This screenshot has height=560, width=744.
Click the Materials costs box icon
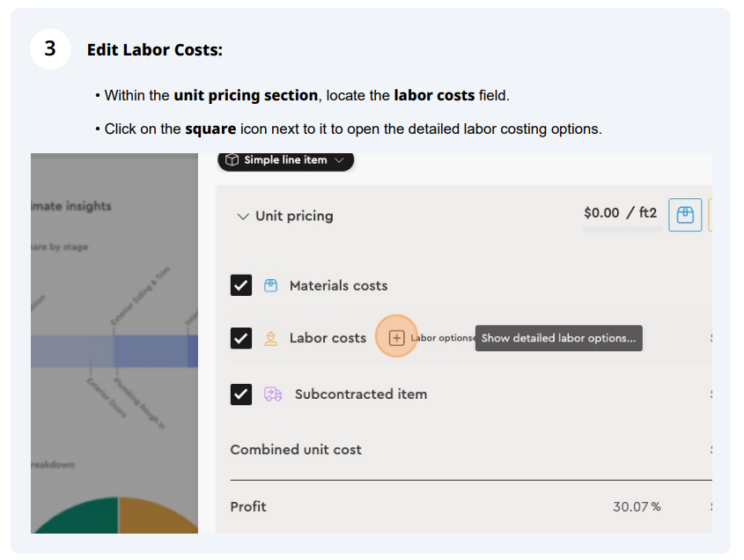pyautogui.click(x=270, y=285)
